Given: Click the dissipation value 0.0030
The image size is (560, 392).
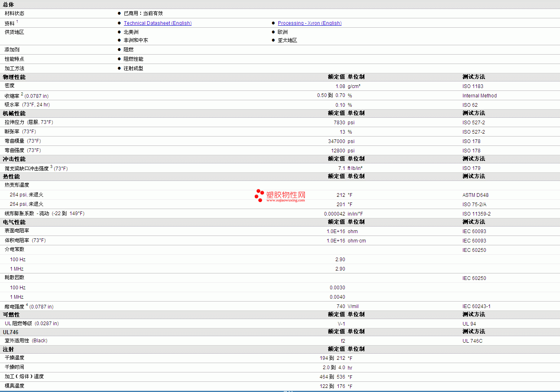Looking at the screenshot, I should pos(337,288).
